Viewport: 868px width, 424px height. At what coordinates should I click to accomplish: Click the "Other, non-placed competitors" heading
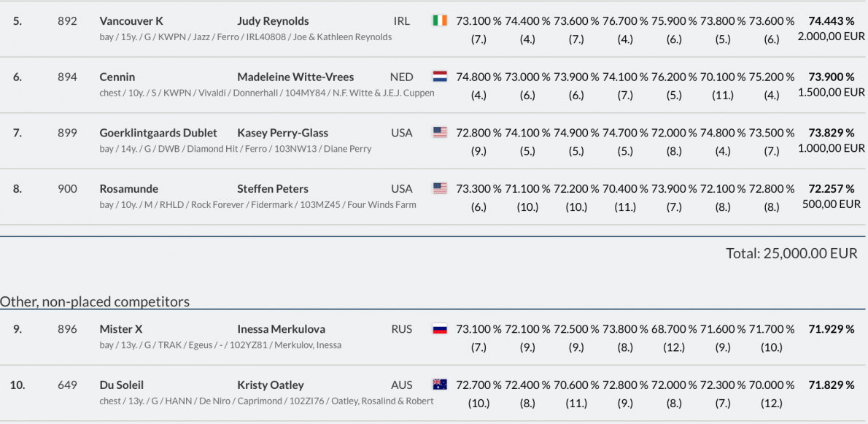pos(95,301)
